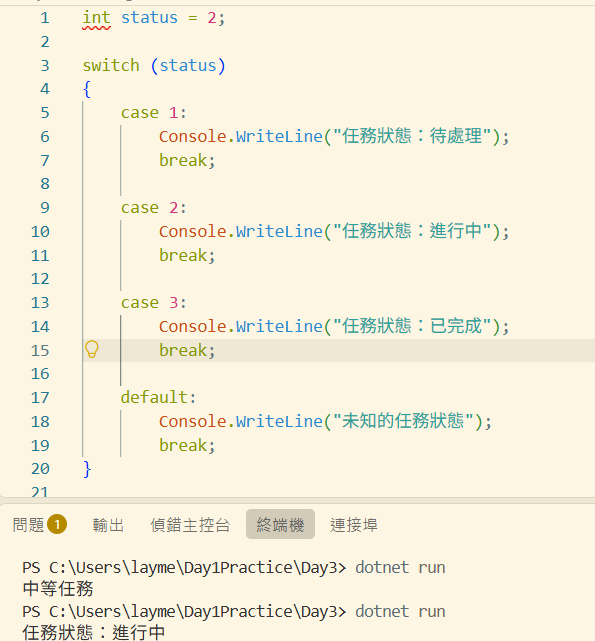Click the 'case 3:' label

point(154,303)
